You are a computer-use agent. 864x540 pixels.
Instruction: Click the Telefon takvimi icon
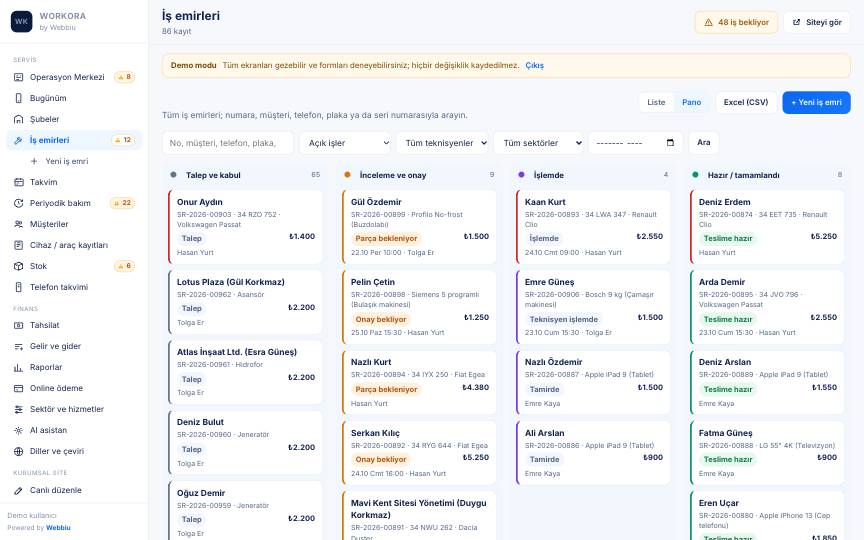[18, 287]
